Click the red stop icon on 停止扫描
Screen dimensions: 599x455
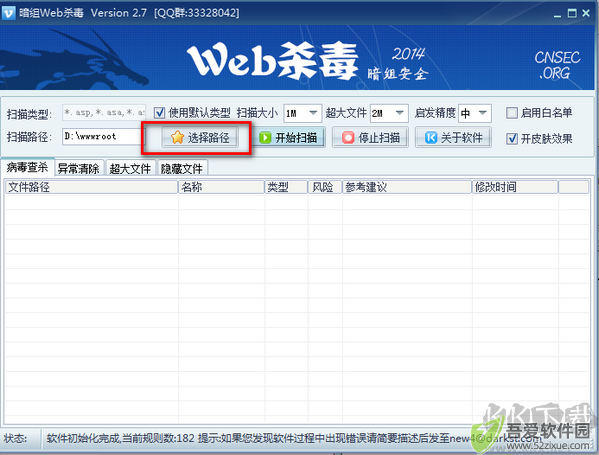(348, 138)
